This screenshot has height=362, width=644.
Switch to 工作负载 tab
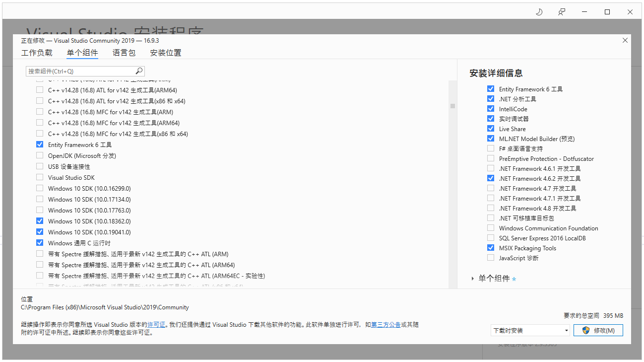37,53
